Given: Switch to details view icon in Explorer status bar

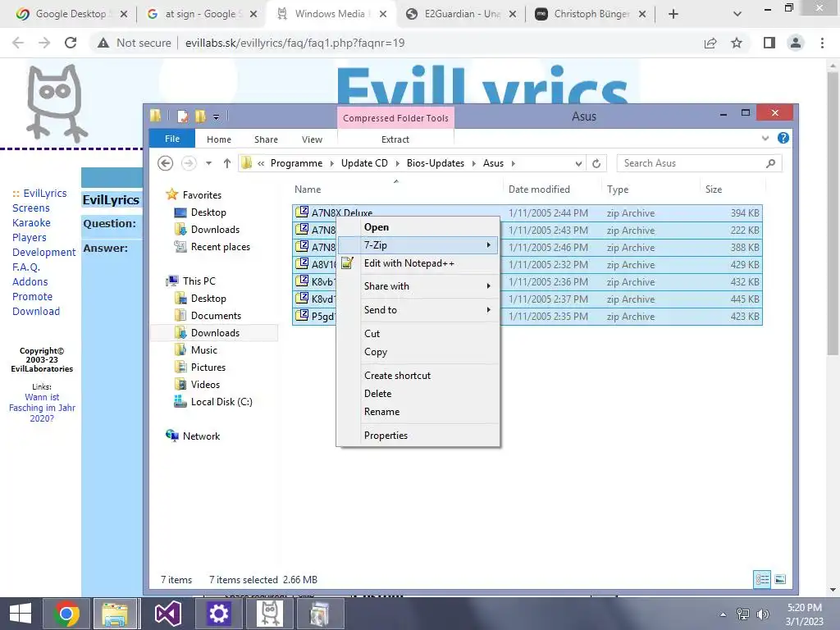Looking at the screenshot, I should coord(762,579).
